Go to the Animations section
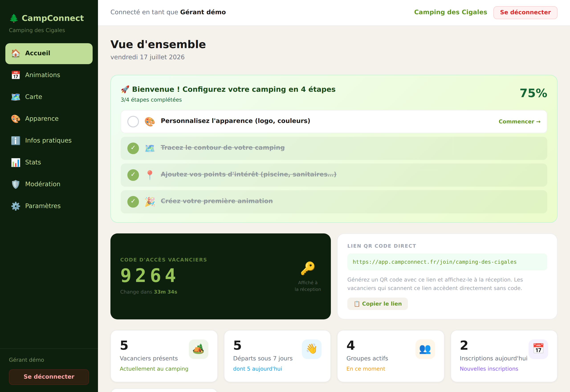Image resolution: width=570 pixels, height=392 pixels. [49, 75]
